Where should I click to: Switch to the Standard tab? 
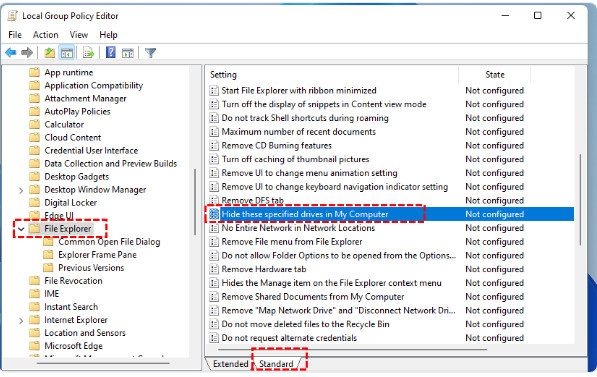[276, 364]
